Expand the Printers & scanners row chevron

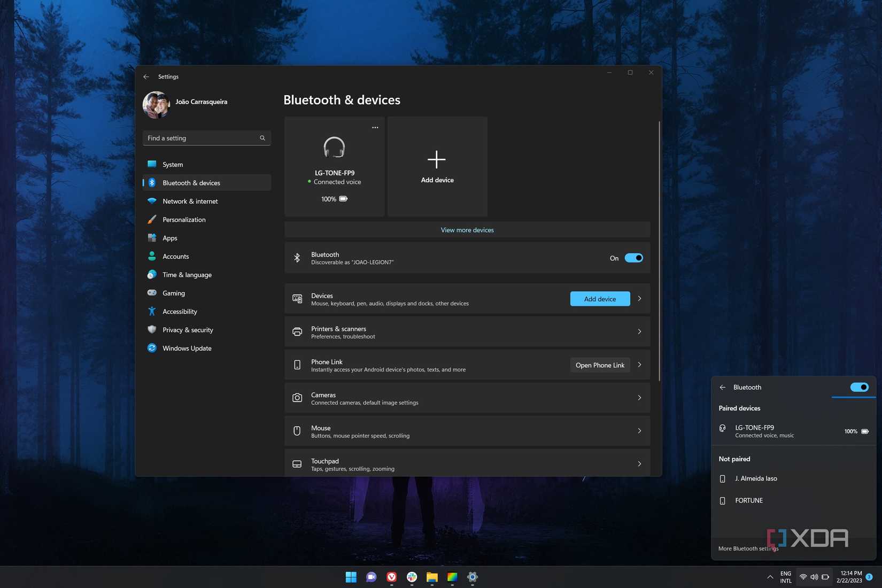(639, 331)
